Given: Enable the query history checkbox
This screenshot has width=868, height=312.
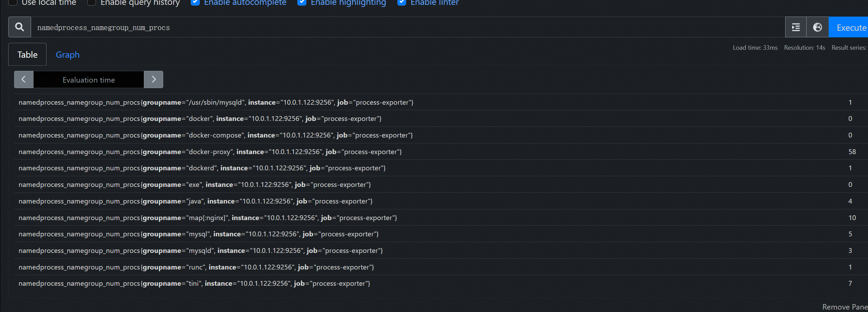Looking at the screenshot, I should [x=91, y=2].
